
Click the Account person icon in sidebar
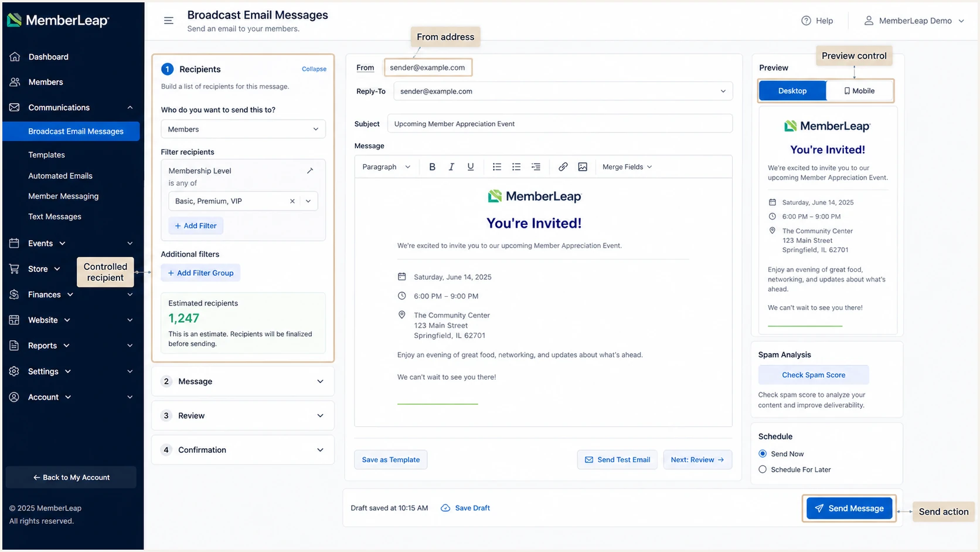click(15, 397)
